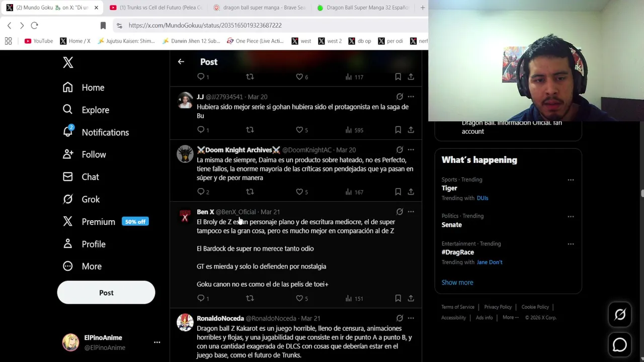Screen dimensions: 644x362
Task: Open Profile in the sidebar
Action: pyautogui.click(x=84, y=244)
